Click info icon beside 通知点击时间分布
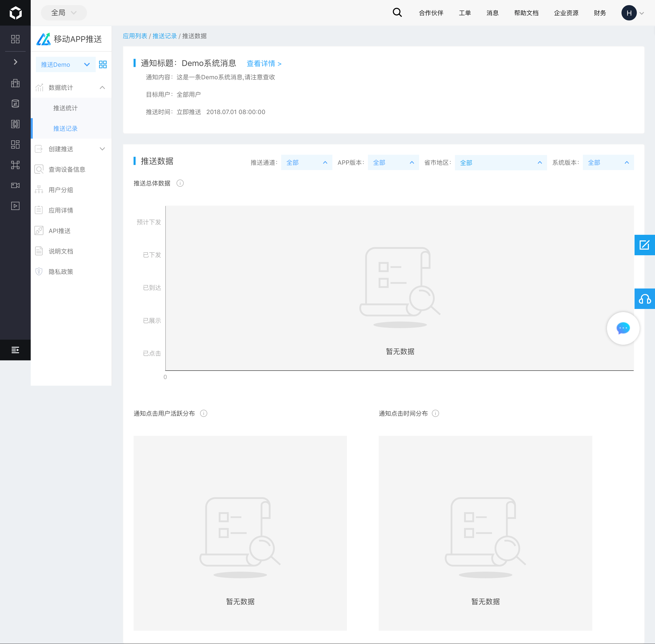The height and width of the screenshot is (644, 655). (x=435, y=413)
